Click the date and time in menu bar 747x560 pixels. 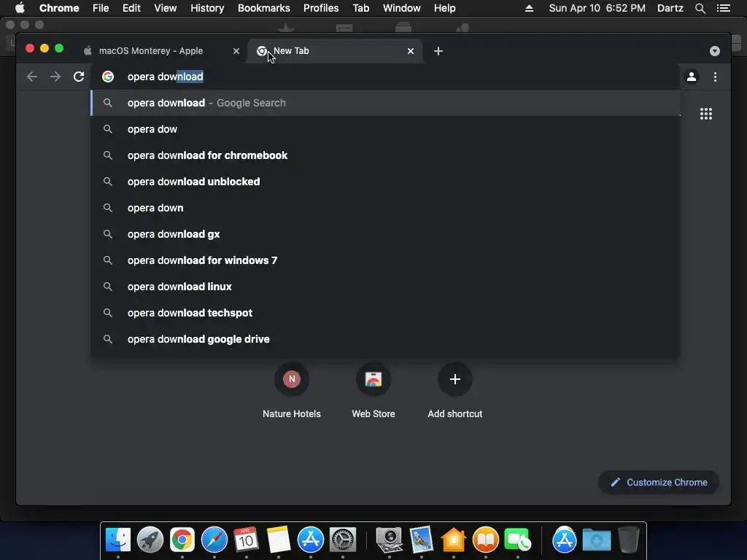click(x=597, y=8)
